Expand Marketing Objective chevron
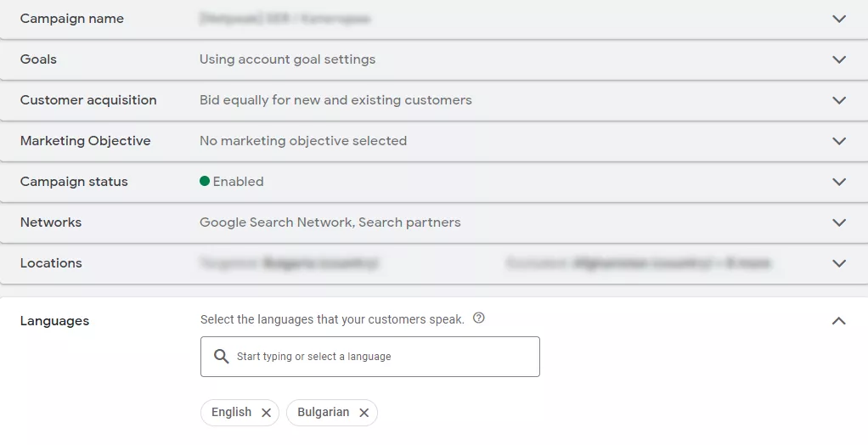This screenshot has height=445, width=868. point(839,141)
